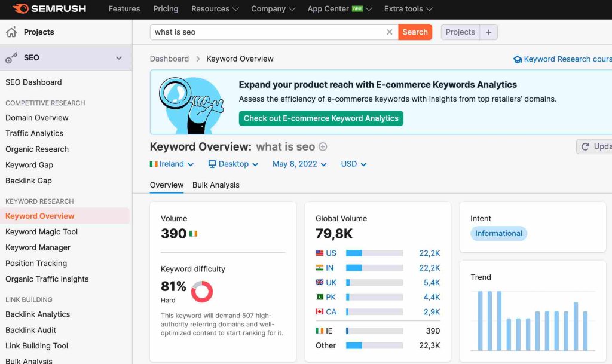Click the 22,2K value for US
612x364 pixels.
429,253
